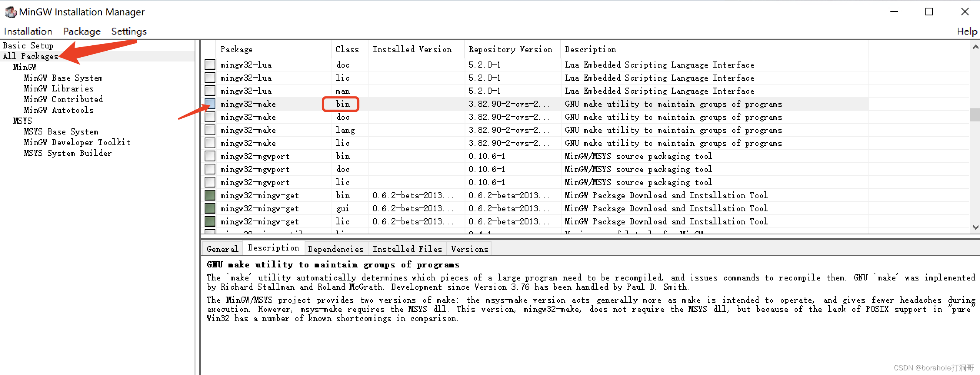Click the MinGW Installation Manager title icon
The height and width of the screenshot is (375, 980).
(10, 12)
